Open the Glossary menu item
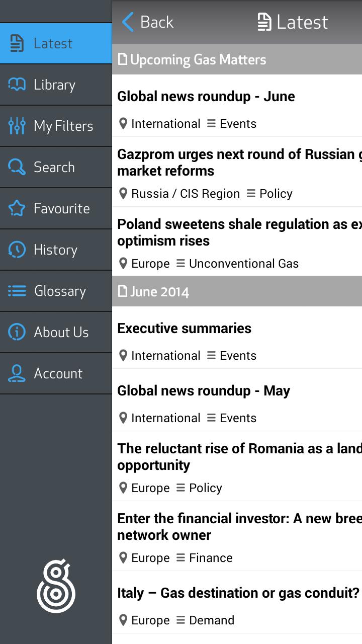Screen dimensions: 362x644 click(x=60, y=291)
